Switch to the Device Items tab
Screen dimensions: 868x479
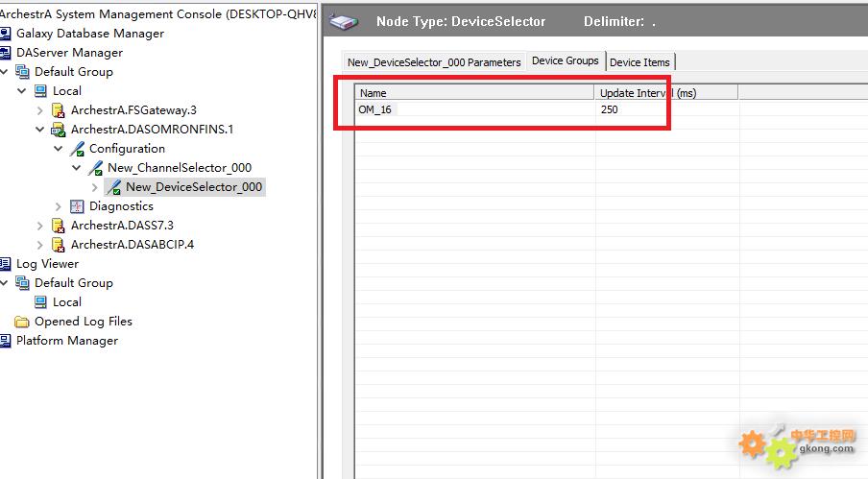(639, 62)
